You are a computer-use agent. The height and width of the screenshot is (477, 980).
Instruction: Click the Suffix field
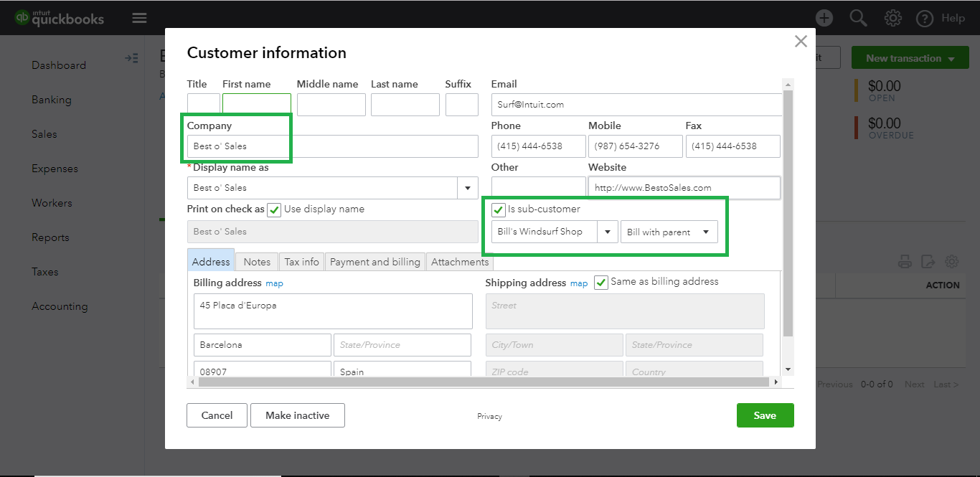pyautogui.click(x=462, y=105)
